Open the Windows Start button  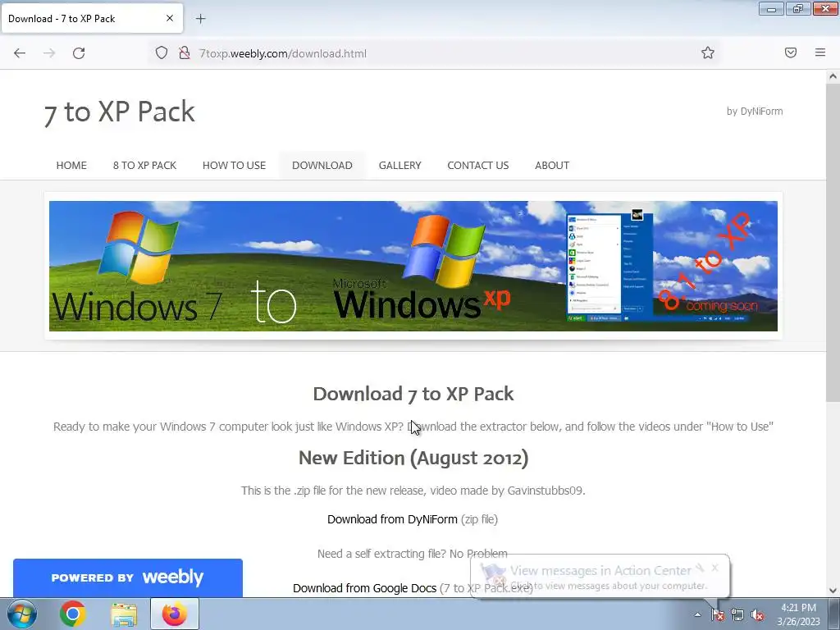(22, 614)
